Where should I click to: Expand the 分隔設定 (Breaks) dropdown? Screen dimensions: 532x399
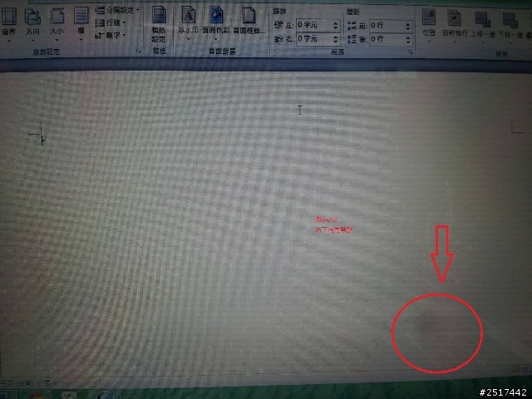pos(117,10)
